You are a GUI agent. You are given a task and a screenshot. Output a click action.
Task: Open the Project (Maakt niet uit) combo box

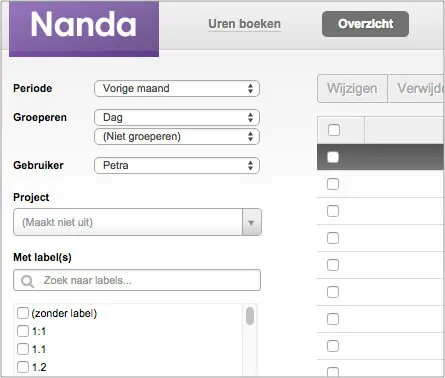137,222
